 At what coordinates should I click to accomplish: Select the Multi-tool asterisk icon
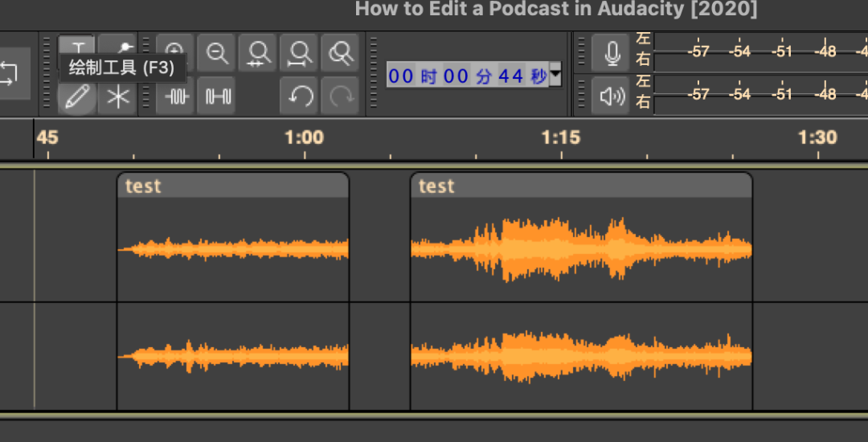coord(118,98)
